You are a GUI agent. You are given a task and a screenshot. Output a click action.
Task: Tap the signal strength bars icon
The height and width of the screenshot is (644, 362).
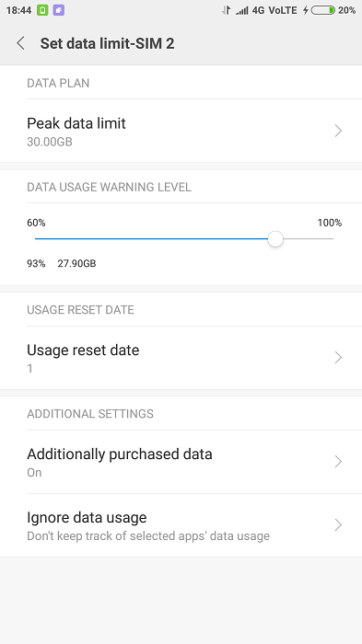242,11
